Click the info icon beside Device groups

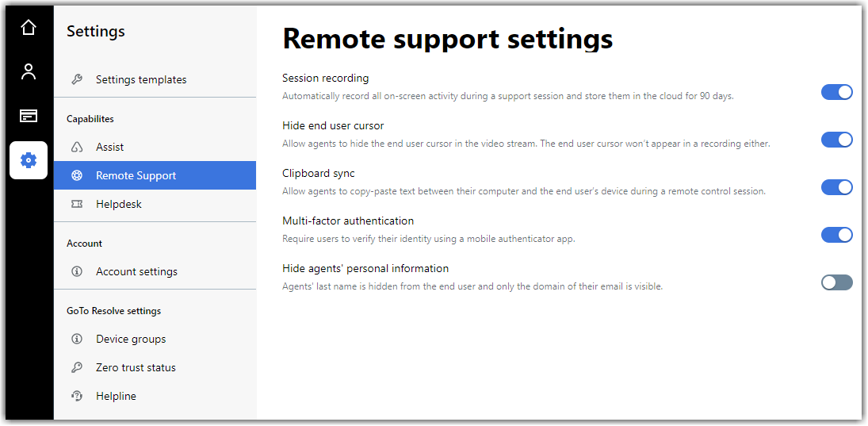[77, 339]
